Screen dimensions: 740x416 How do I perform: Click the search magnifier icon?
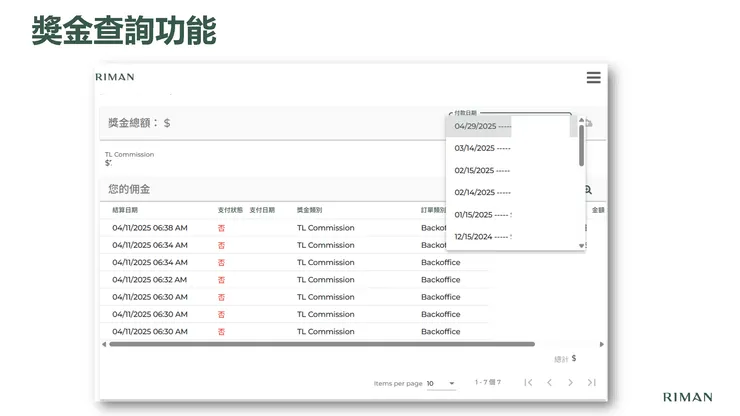point(588,190)
